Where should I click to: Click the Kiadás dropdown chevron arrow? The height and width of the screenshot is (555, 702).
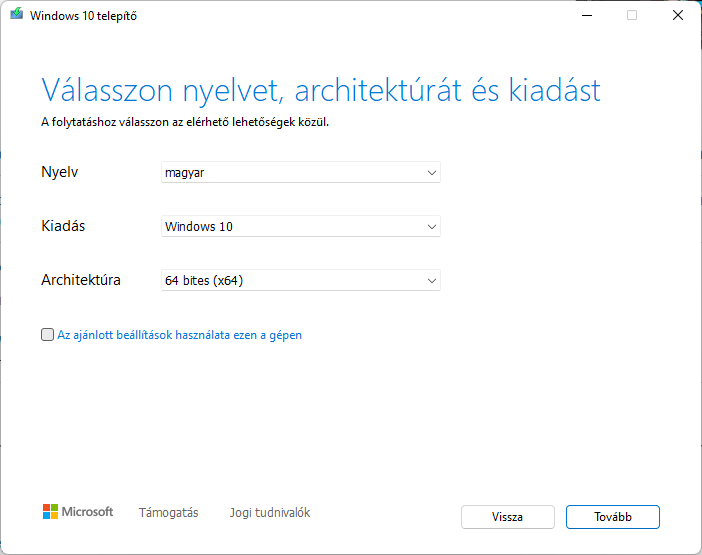coord(432,227)
